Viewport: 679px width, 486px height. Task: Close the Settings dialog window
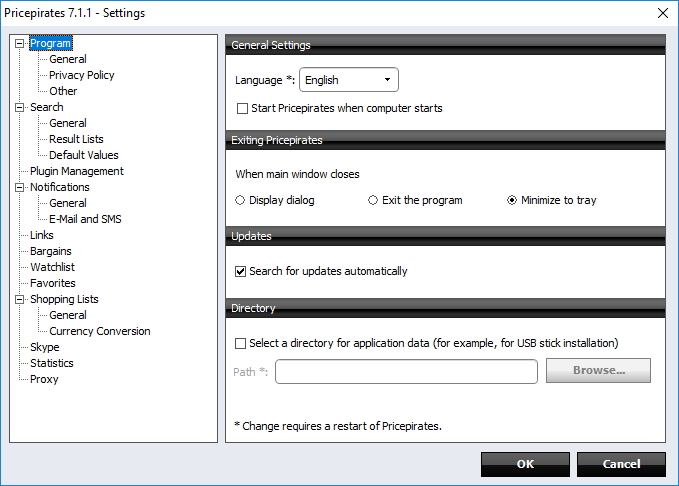(663, 13)
